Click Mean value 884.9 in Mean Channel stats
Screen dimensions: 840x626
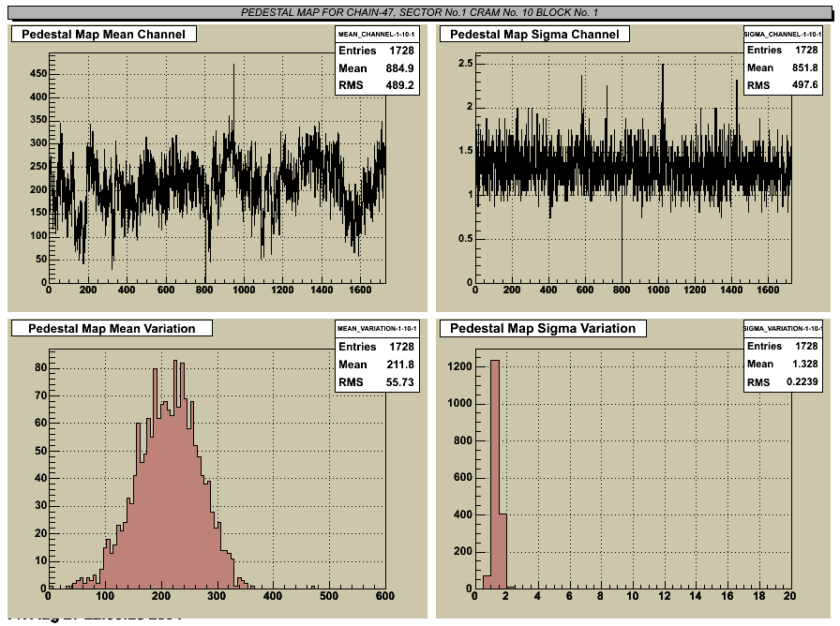pos(399,68)
